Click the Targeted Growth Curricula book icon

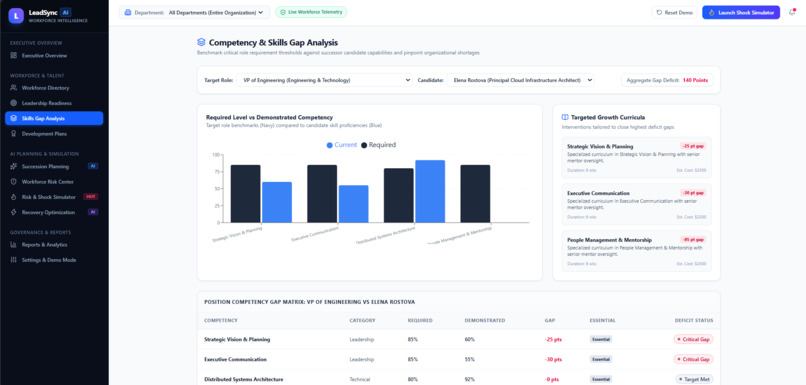(x=565, y=117)
